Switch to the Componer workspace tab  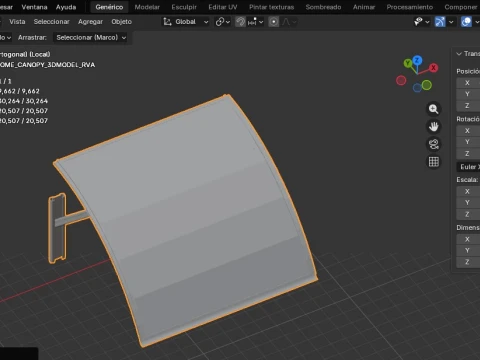pyautogui.click(x=461, y=7)
